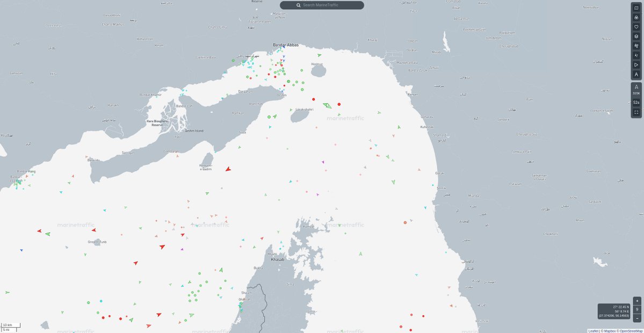Screen dimensions: 644x333
Task: Toggle the density scatter dots icon
Action: click(636, 55)
